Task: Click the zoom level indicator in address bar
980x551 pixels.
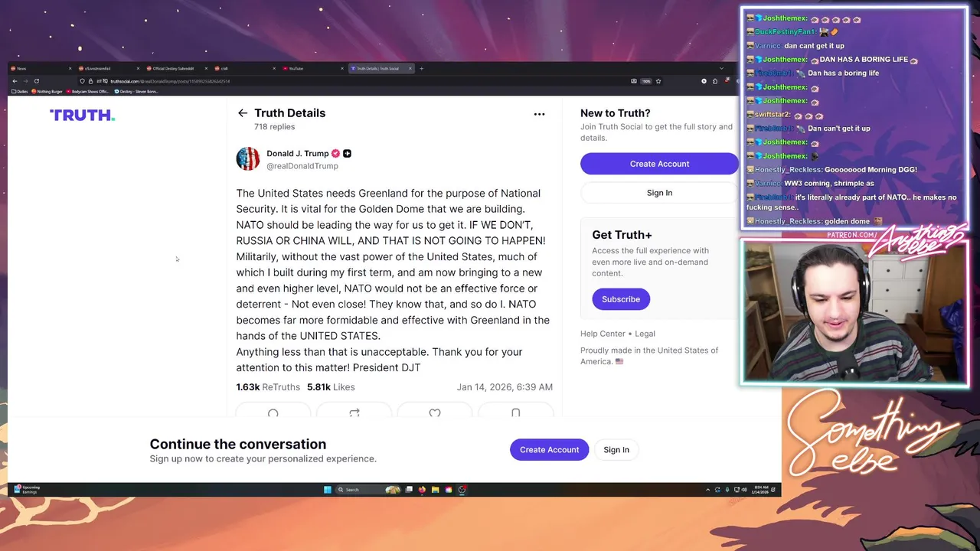Action: (646, 81)
